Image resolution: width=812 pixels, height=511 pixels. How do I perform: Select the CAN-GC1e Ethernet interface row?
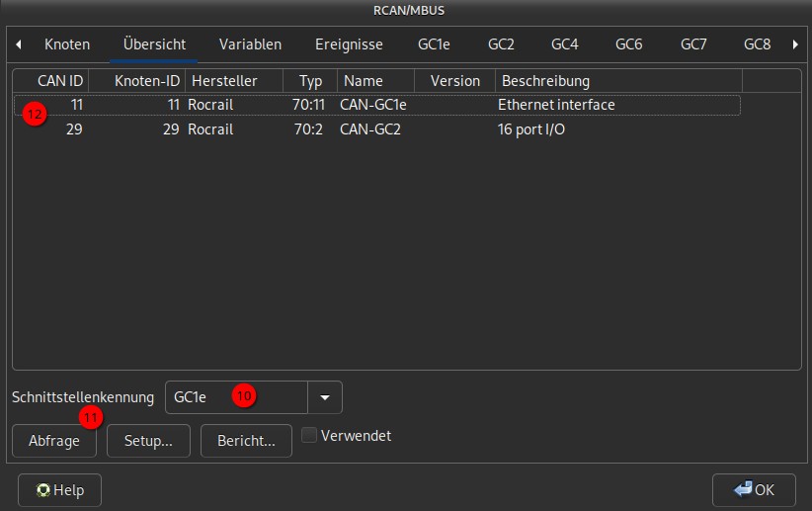[x=375, y=105]
